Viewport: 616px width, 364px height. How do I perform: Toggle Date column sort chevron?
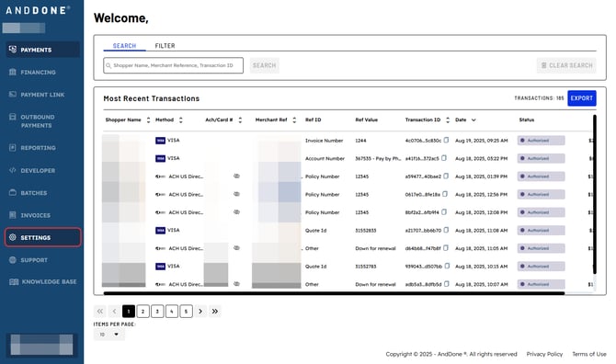[x=473, y=120]
